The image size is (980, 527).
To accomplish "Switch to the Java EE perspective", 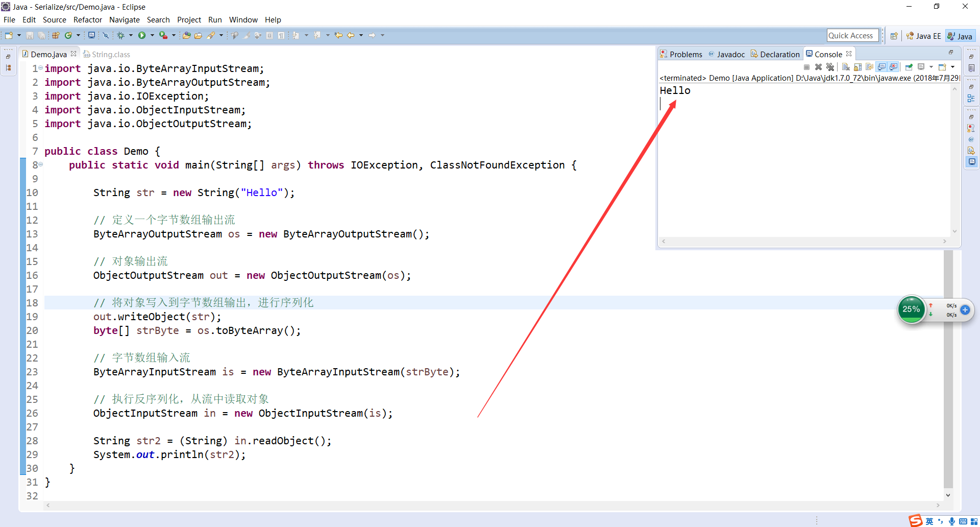I will [x=923, y=36].
